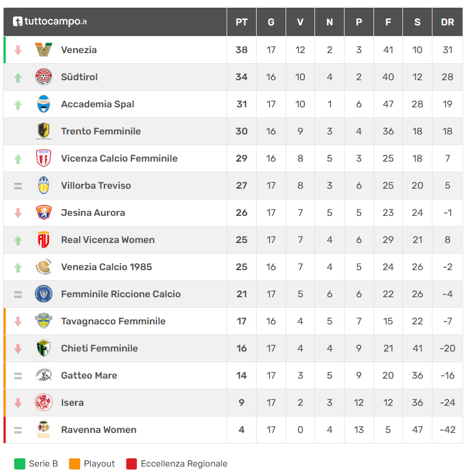Click the Real Vicenza Women logo
Screen dimensions: 472x476
point(44,240)
